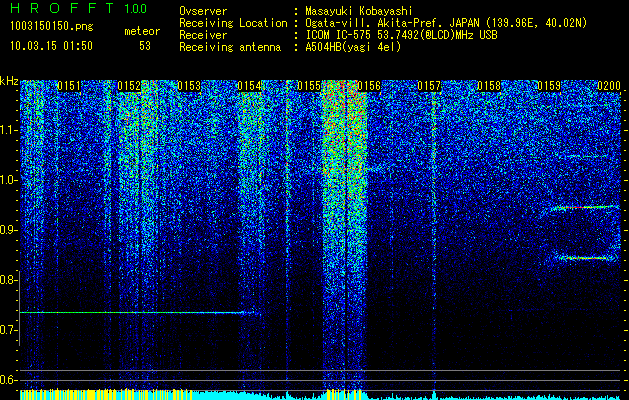The image size is (629, 400).
Task: Click the long green horizontal signal line near 0.73 kHz
Action: tap(136, 312)
